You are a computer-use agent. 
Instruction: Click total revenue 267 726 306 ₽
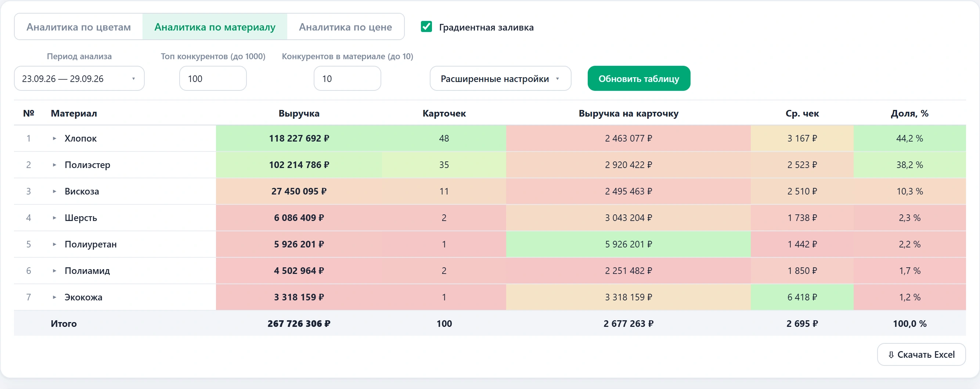tap(299, 324)
